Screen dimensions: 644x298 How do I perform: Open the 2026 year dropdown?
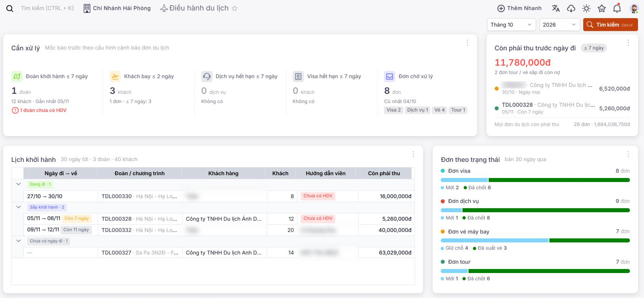click(559, 25)
